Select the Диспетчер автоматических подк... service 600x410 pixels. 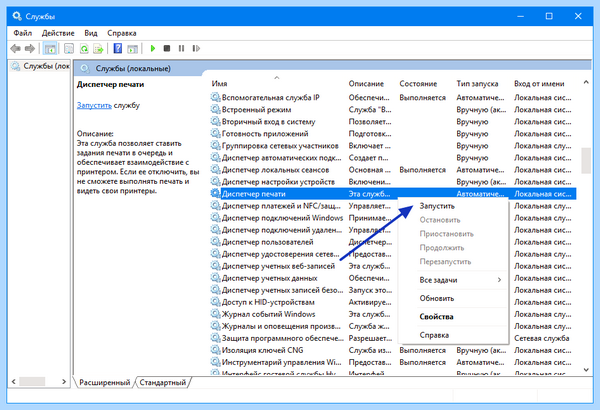(x=393, y=157)
